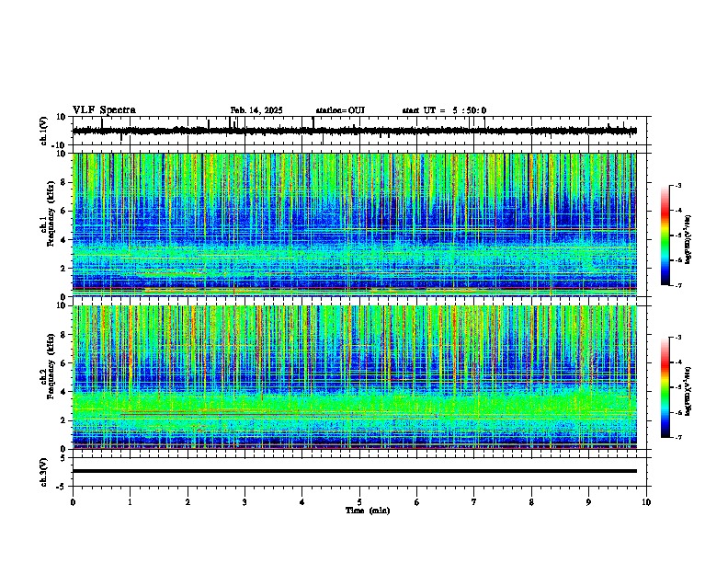Click the "2" kHz tick on ch.2 frequency axis
The height and width of the screenshot is (563, 728).
coord(64,420)
